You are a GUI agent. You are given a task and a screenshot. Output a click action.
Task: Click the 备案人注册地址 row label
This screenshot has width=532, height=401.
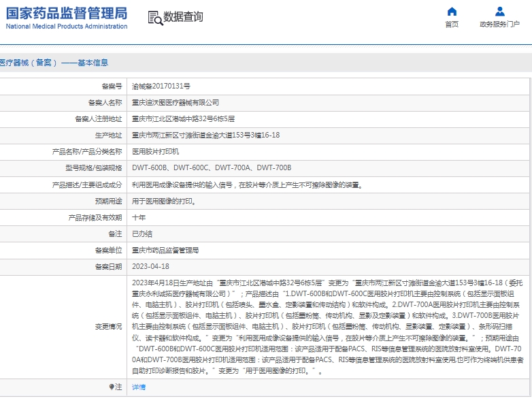pos(99,119)
